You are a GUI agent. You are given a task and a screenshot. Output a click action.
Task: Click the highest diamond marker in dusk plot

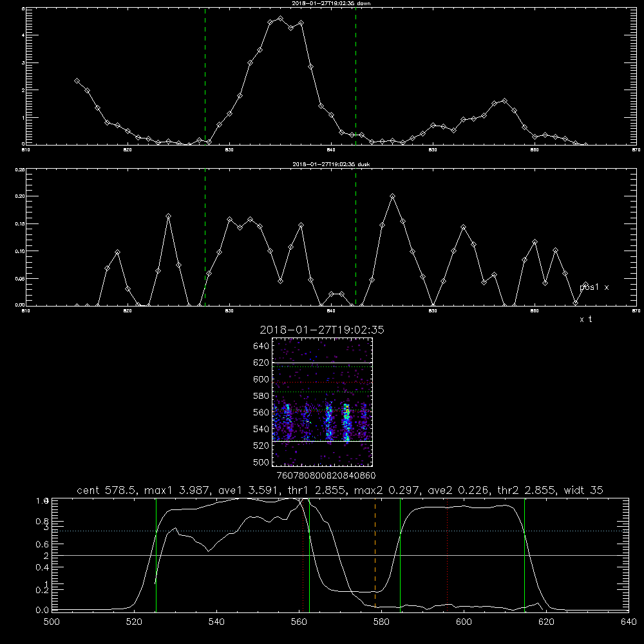[x=393, y=196]
